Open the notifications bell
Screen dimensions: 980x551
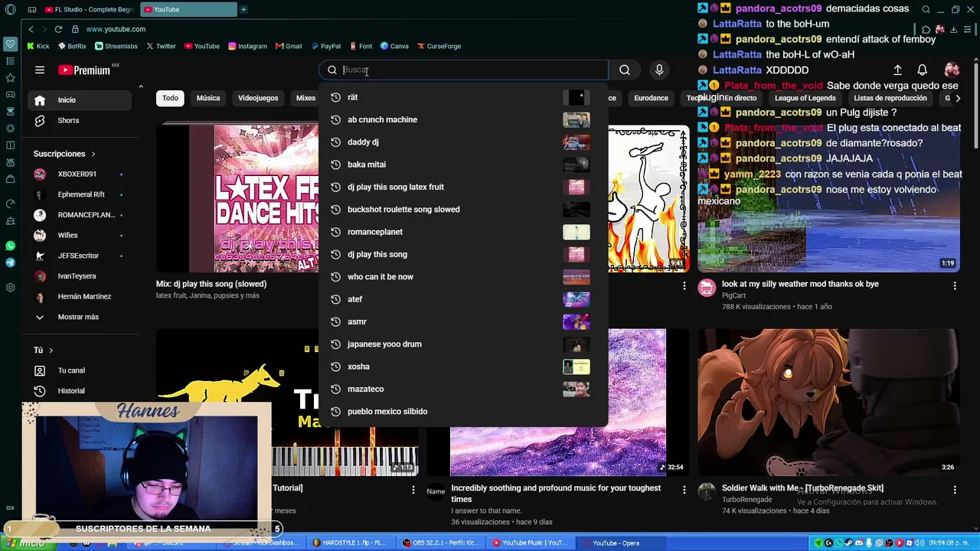(923, 70)
